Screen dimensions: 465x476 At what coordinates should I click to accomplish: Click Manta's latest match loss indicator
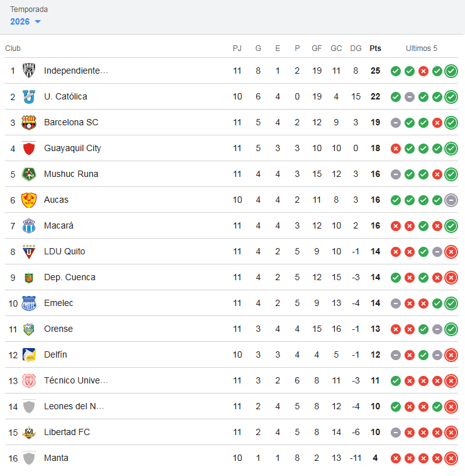point(451,458)
